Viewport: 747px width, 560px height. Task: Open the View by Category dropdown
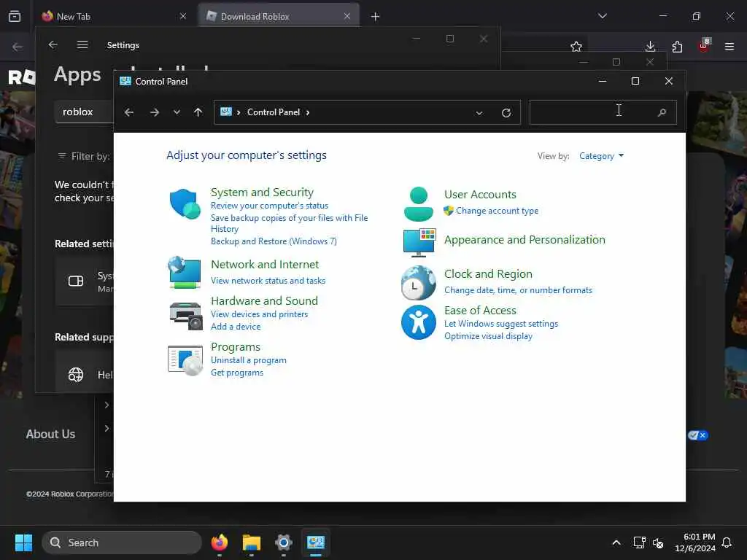601,156
